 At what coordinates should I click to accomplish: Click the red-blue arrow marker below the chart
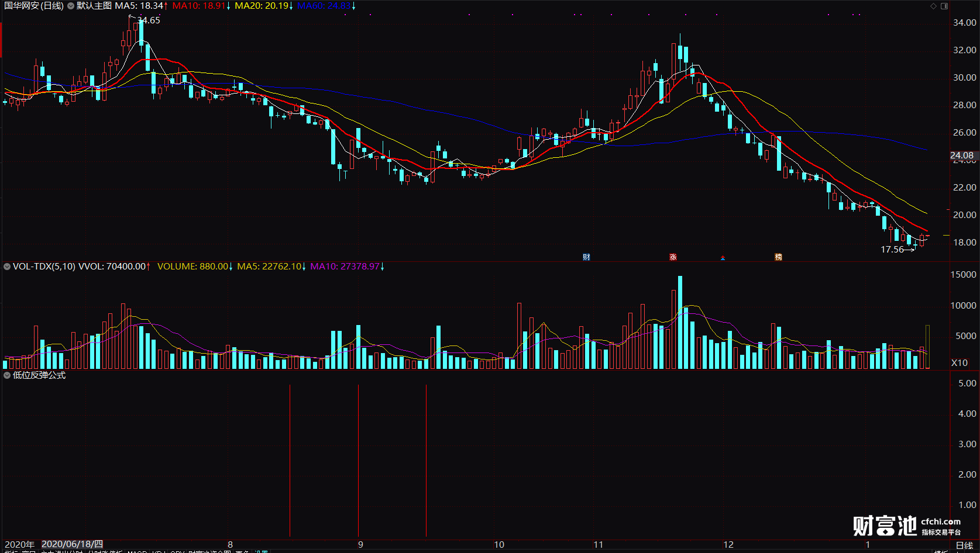pyautogui.click(x=723, y=258)
